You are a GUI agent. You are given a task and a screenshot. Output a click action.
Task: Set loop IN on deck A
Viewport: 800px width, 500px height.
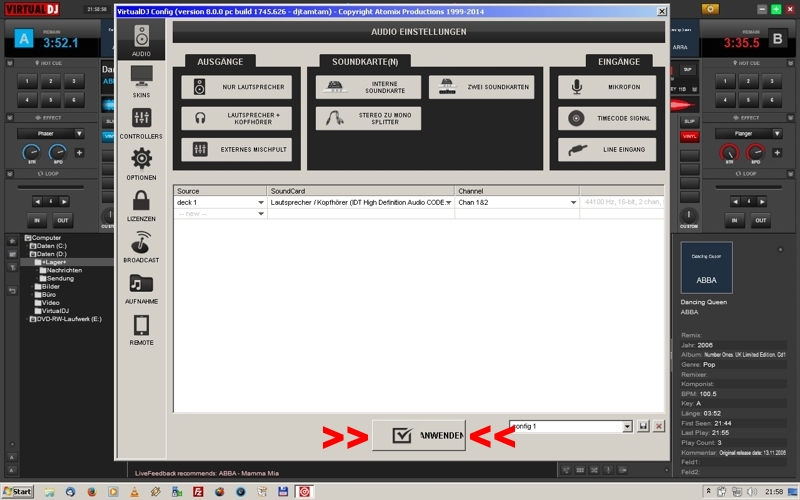tap(37, 220)
